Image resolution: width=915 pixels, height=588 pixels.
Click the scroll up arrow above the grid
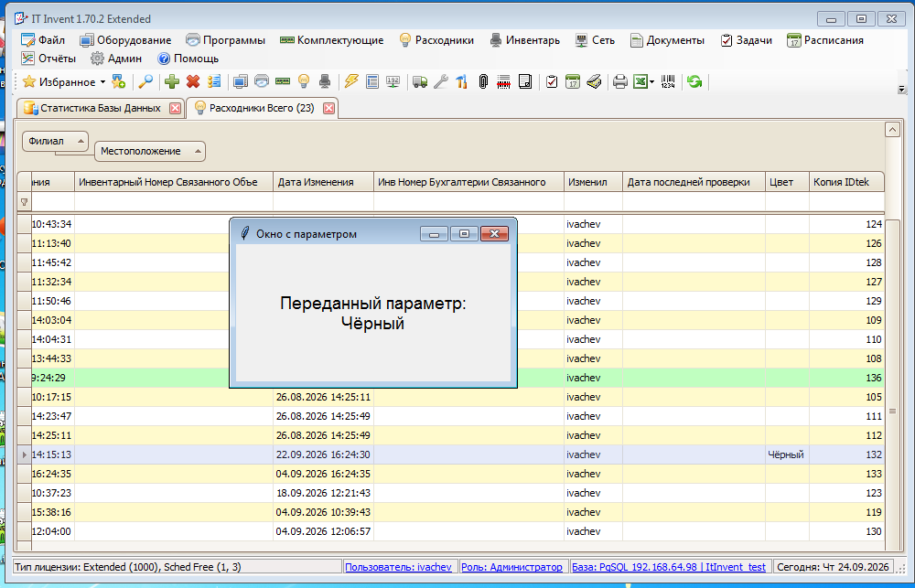(892, 129)
